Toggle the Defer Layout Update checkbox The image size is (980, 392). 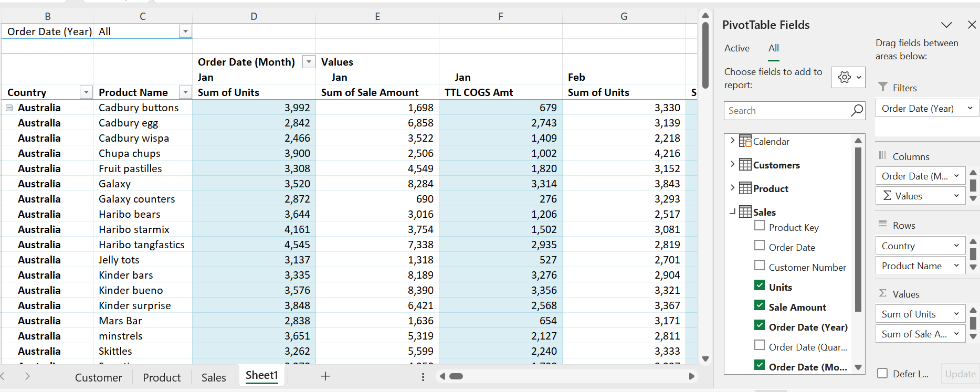point(882,373)
